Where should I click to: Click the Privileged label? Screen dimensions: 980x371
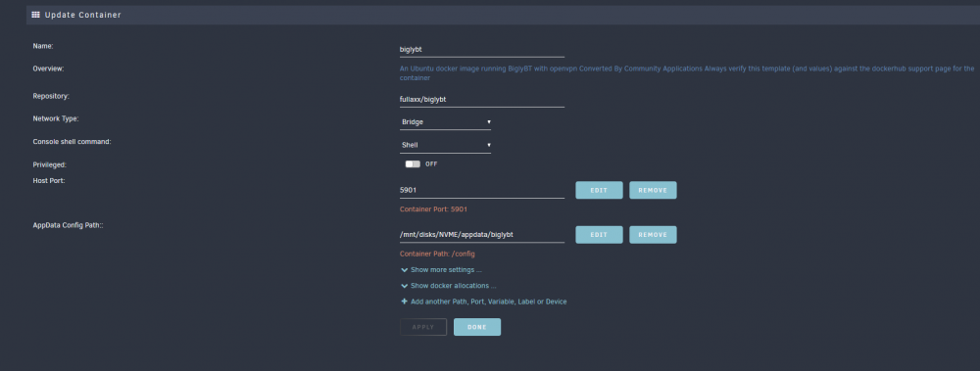point(49,164)
